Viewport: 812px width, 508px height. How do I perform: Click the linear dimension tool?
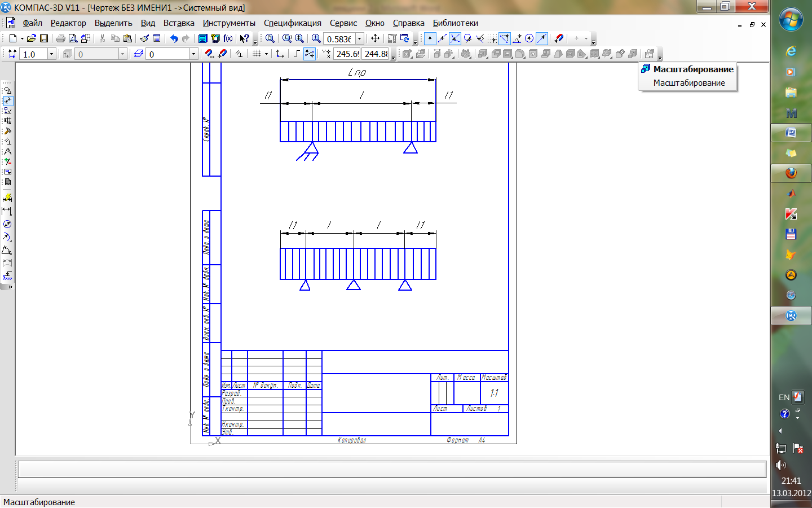[x=7, y=211]
